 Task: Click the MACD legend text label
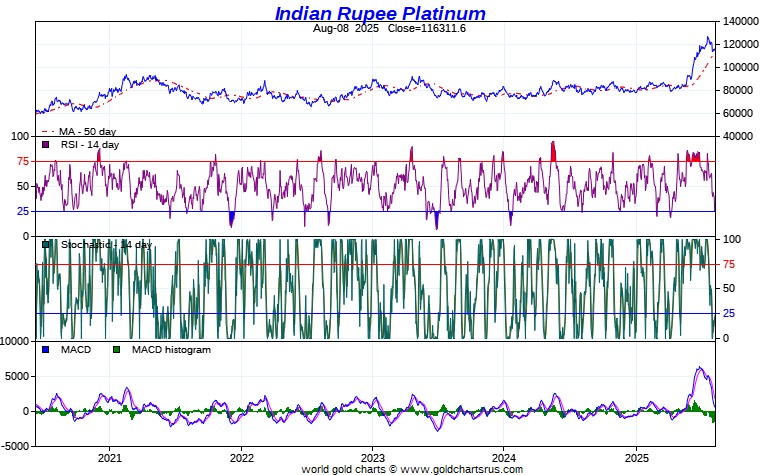(76, 349)
